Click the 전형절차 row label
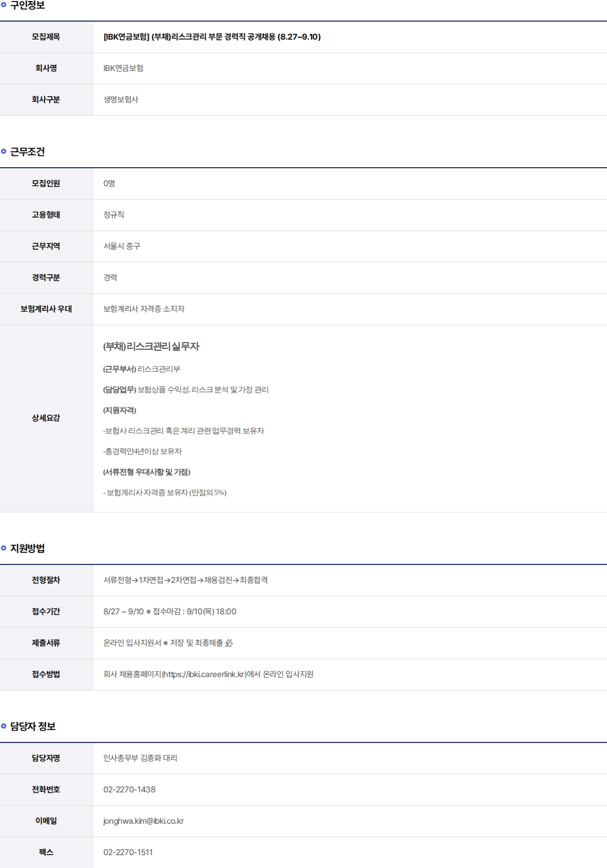Screen dimensions: 607x868 pos(46,580)
